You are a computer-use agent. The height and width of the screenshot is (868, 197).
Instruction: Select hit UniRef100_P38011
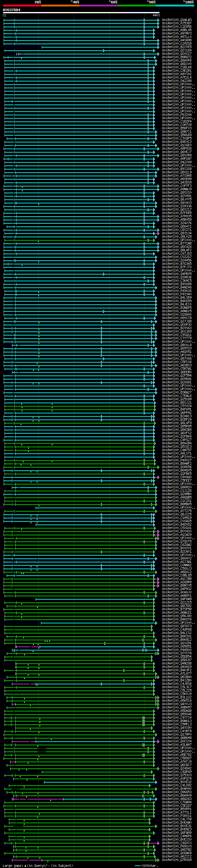177,816
